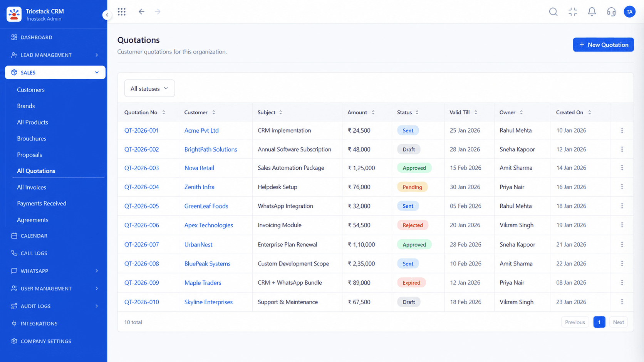Screen dimensions: 644x362
Task: Open customer BluePeak Systems link
Action: tap(207, 264)
